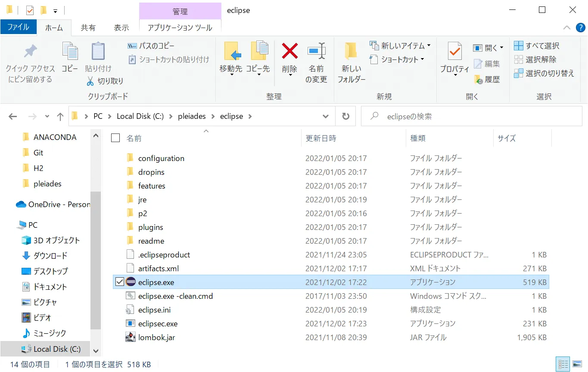588x372 pixels.
Task: Select lombok.jar file icon
Action: (x=131, y=338)
